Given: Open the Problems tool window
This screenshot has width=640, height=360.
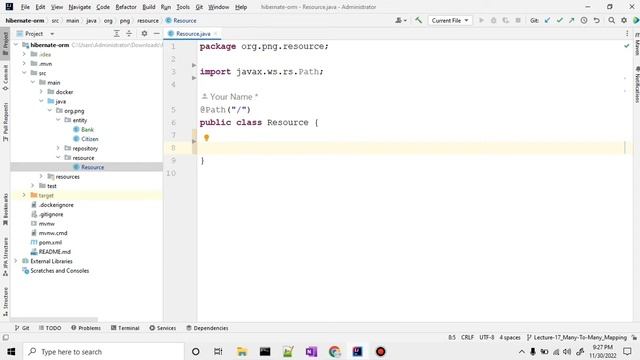Looking at the screenshot, I should pyautogui.click(x=86, y=328).
